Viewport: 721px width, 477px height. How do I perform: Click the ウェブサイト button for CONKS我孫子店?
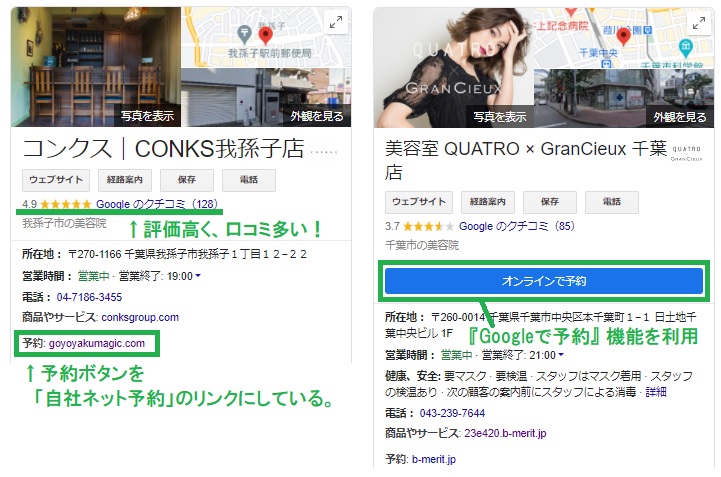click(56, 180)
